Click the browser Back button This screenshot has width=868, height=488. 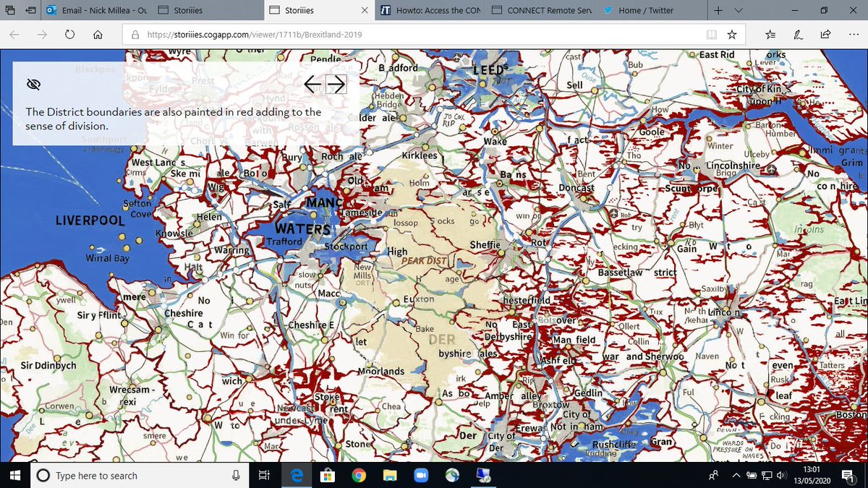(x=14, y=34)
